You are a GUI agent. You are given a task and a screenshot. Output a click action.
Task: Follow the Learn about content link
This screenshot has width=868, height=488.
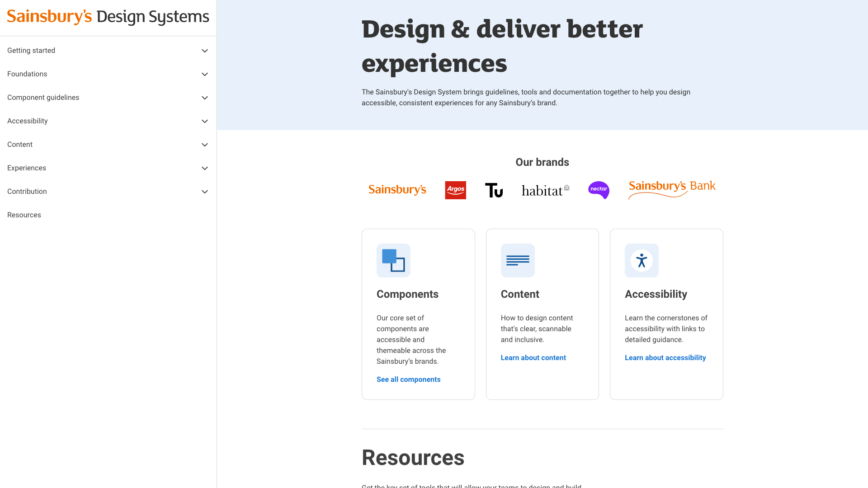pyautogui.click(x=533, y=358)
